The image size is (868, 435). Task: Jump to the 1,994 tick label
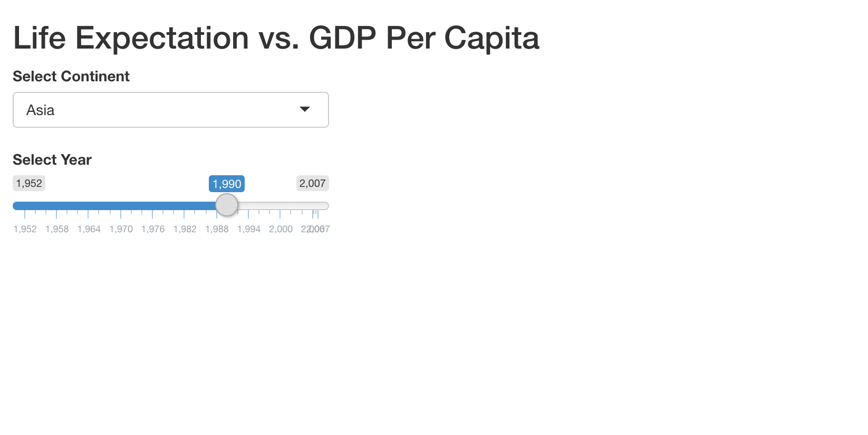(249, 229)
